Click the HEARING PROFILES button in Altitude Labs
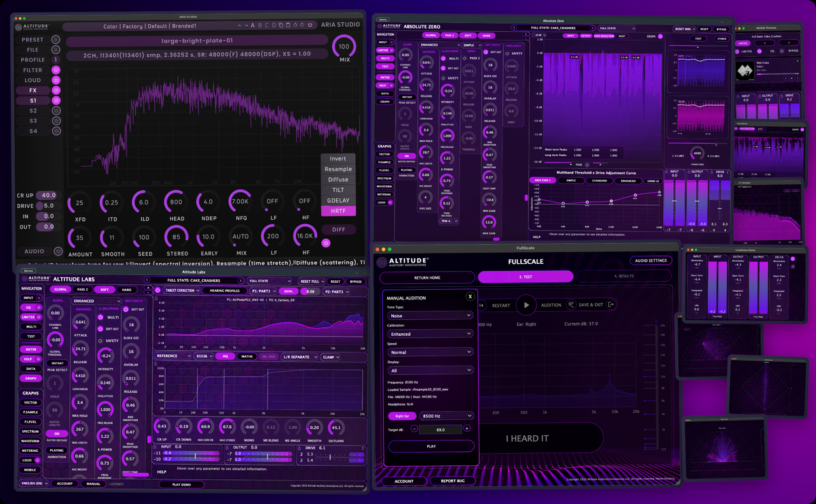This screenshot has height=504, width=816. click(x=225, y=291)
